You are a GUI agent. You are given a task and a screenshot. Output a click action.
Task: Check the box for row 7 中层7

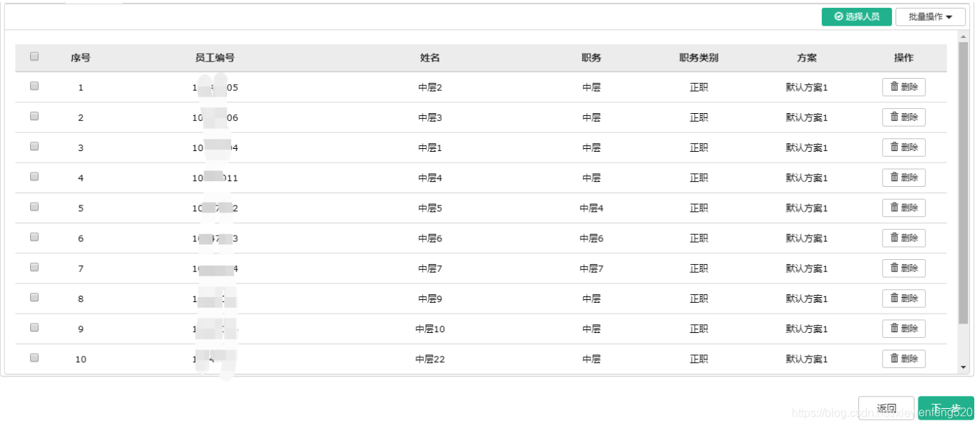tap(34, 267)
